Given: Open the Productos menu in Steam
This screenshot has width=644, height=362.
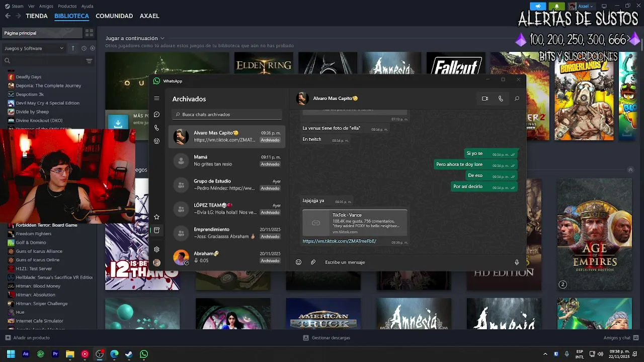Looking at the screenshot, I should tap(67, 6).
